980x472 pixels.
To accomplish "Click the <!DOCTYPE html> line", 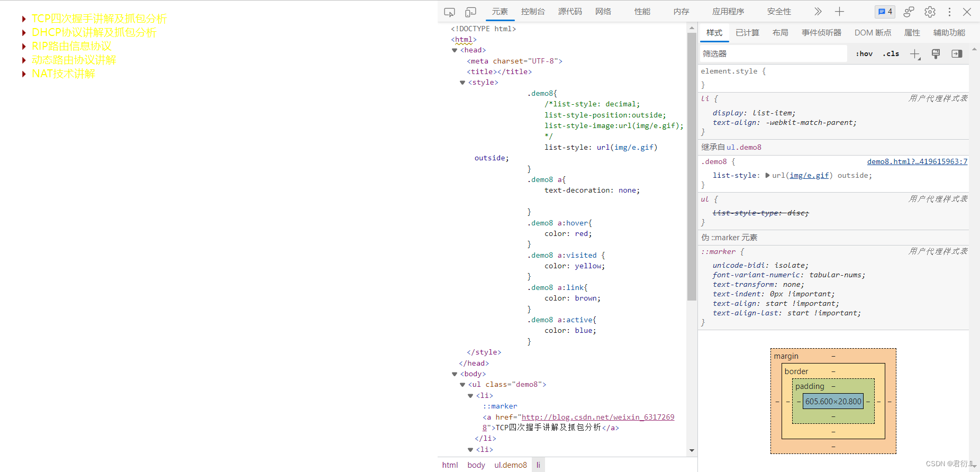I will pyautogui.click(x=483, y=29).
